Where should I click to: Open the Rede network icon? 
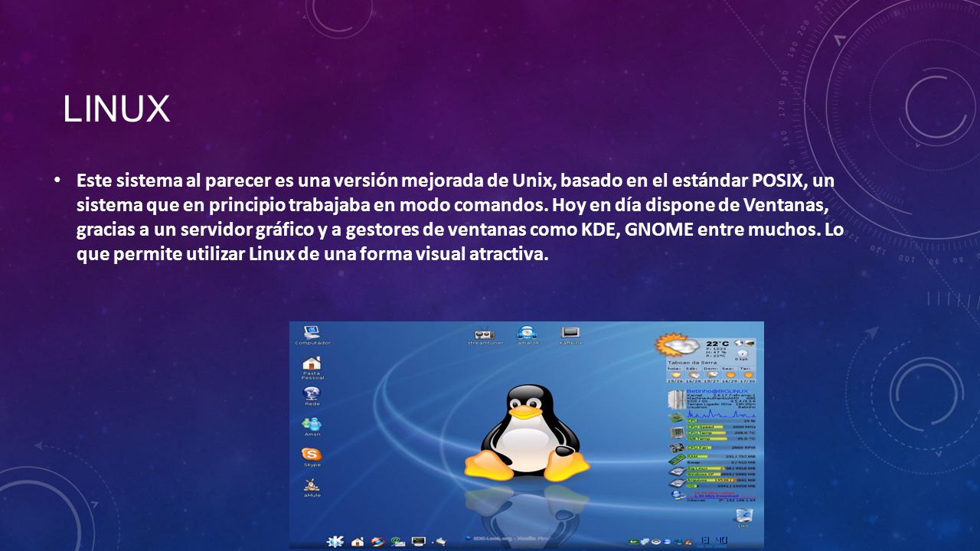coord(312,396)
